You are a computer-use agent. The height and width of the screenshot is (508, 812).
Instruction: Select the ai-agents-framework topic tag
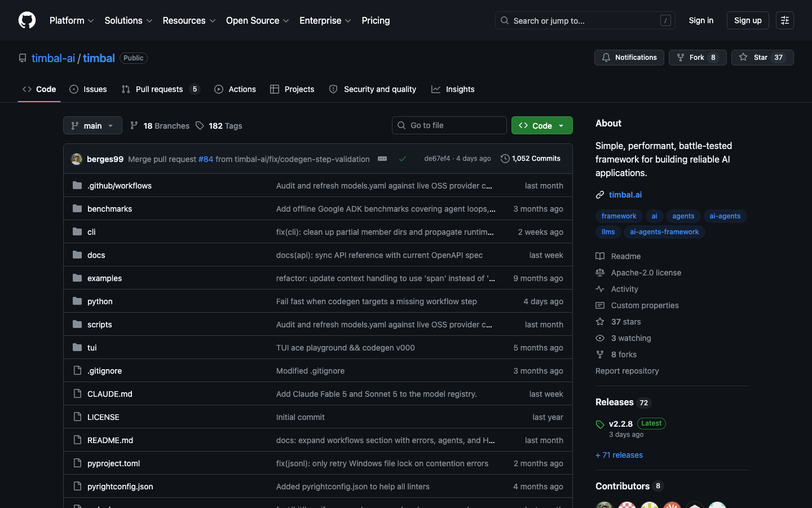pos(664,232)
